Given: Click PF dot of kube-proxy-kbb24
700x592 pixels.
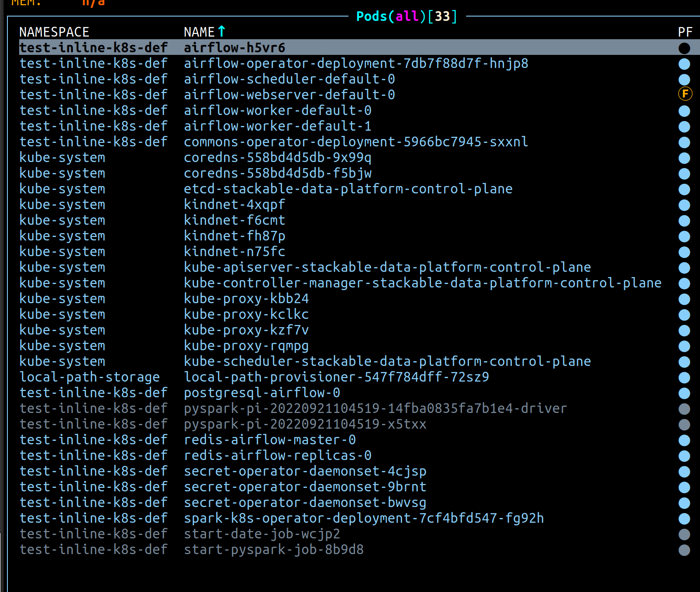Looking at the screenshot, I should tap(684, 299).
